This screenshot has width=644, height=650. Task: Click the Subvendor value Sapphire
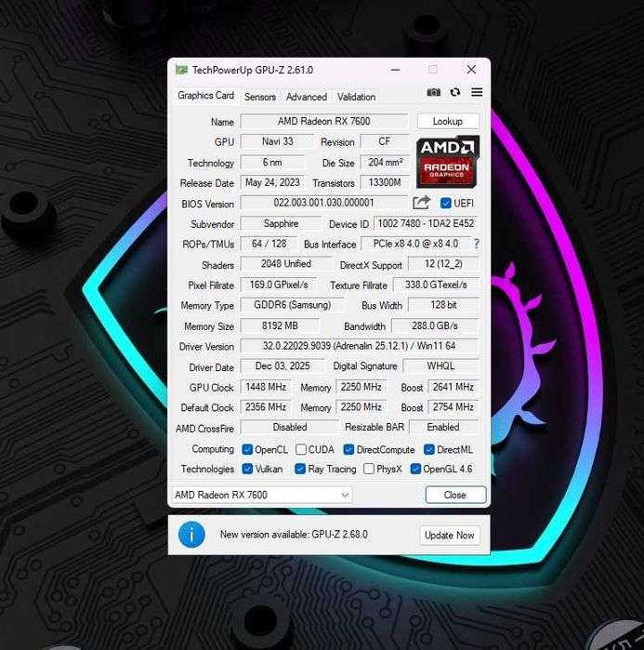point(281,223)
